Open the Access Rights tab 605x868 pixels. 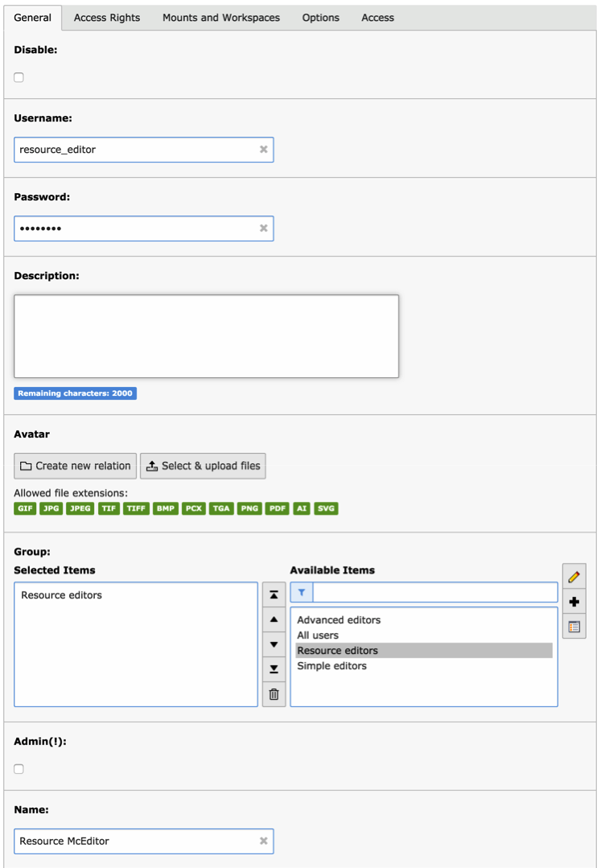pos(107,18)
